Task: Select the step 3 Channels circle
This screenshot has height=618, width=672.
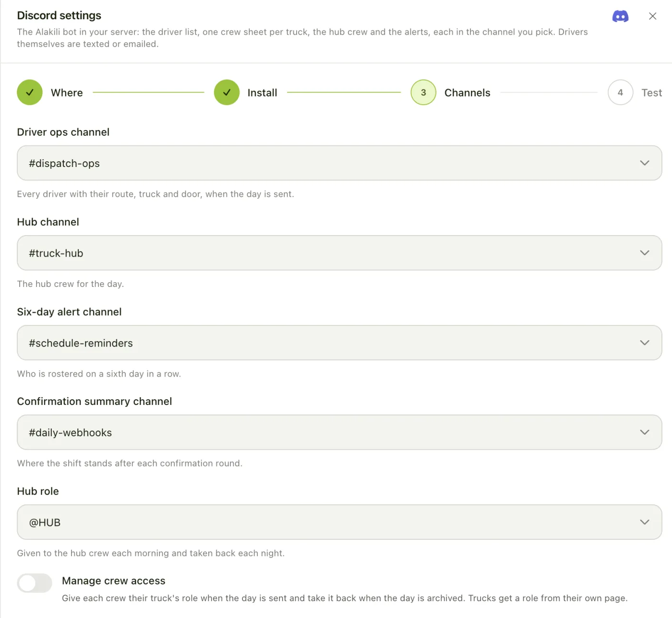Action: (423, 93)
